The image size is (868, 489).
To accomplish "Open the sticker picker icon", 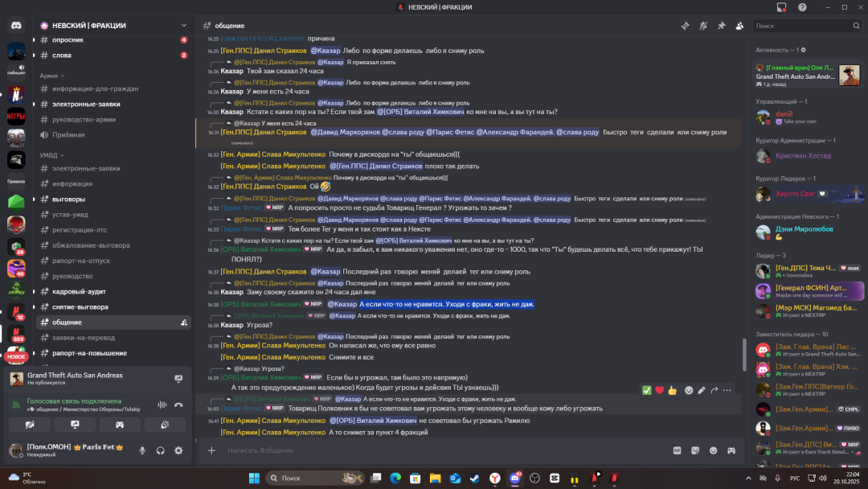I will click(695, 450).
